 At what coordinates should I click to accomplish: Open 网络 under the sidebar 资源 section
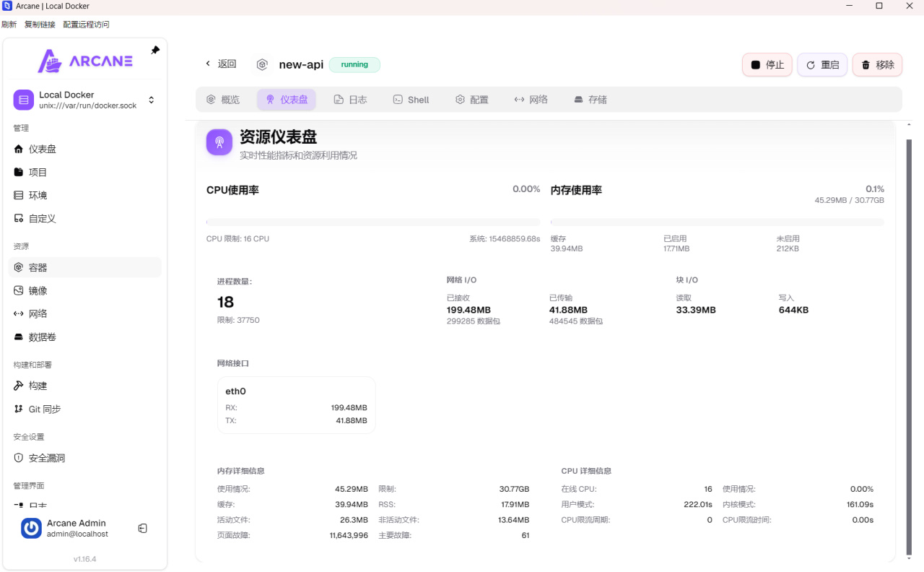[x=85, y=313]
